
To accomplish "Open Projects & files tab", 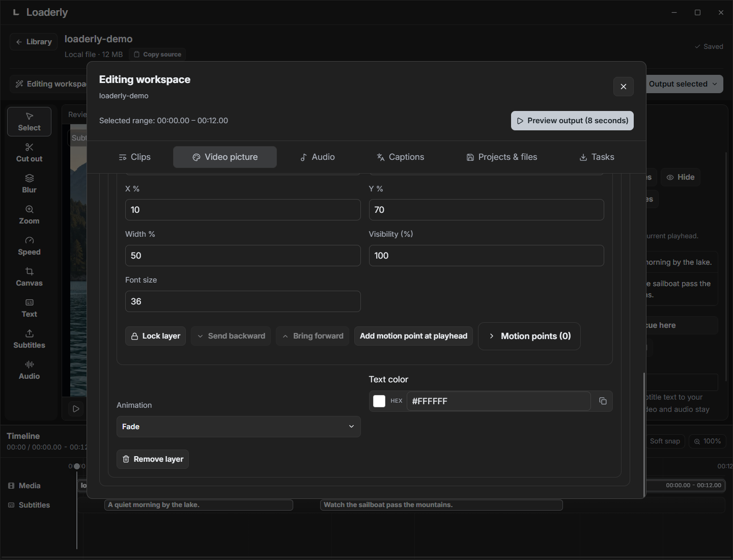I will pos(502,157).
